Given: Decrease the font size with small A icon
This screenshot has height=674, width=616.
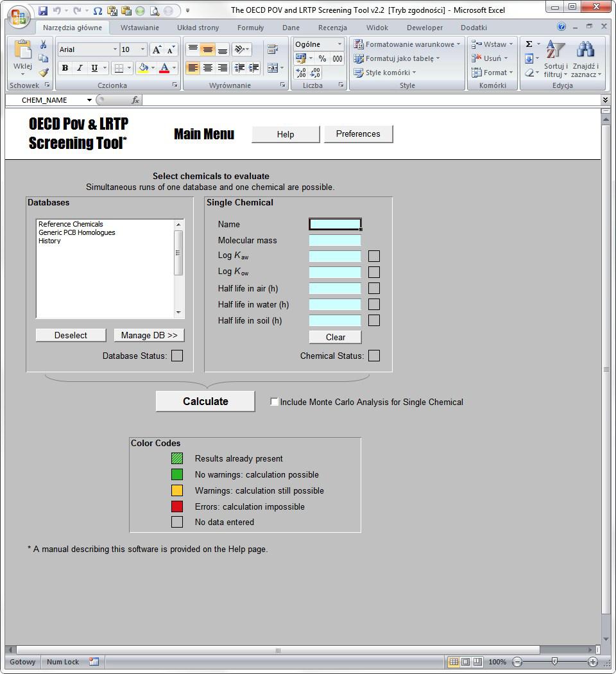Looking at the screenshot, I should coord(171,49).
